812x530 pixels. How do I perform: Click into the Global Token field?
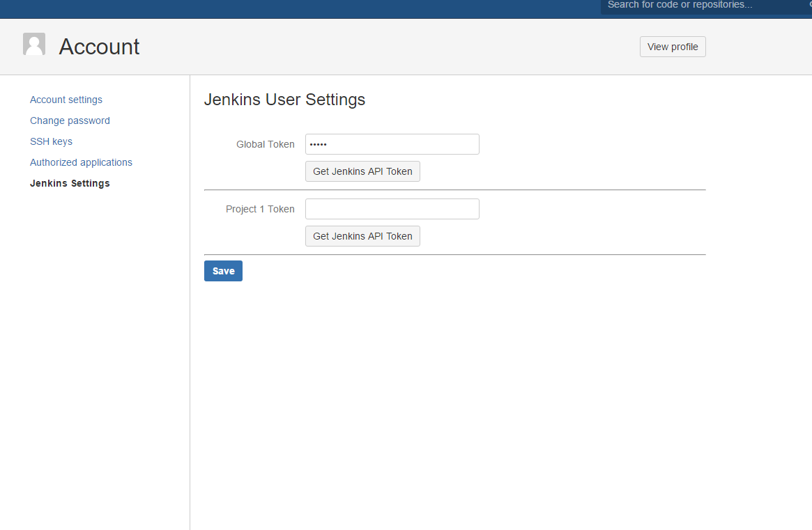[x=392, y=144]
